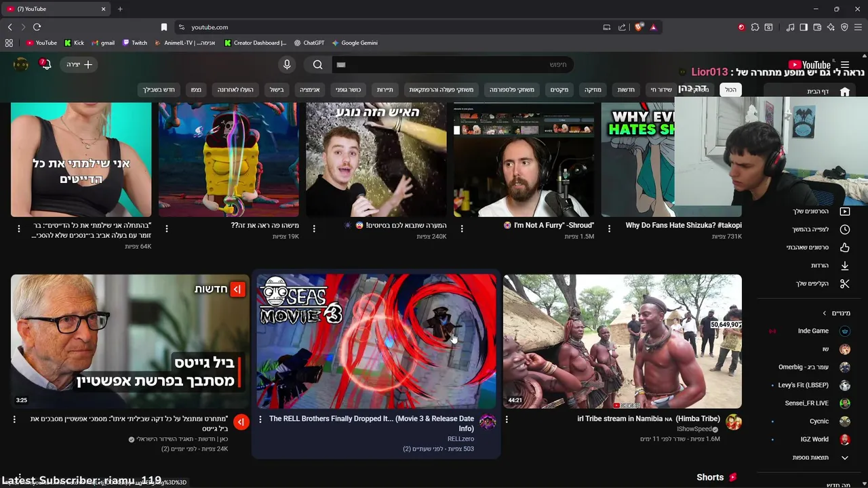Open the Inde Game subscription channel

812,331
